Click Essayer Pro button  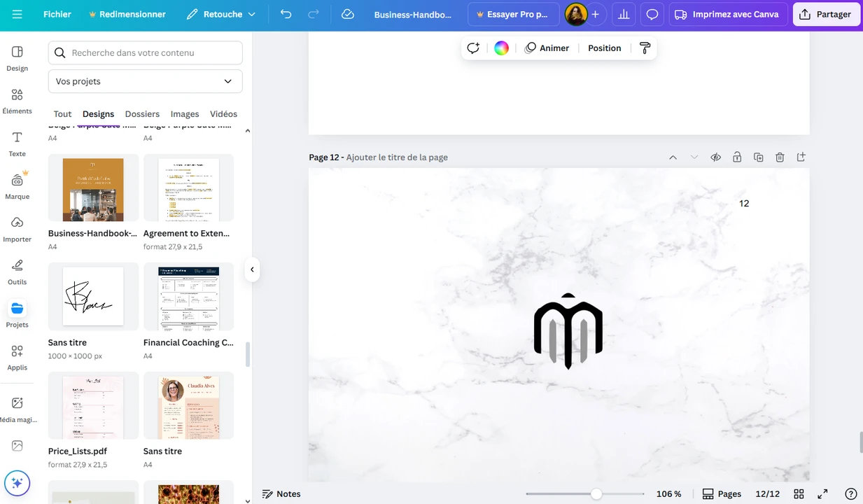pos(513,14)
